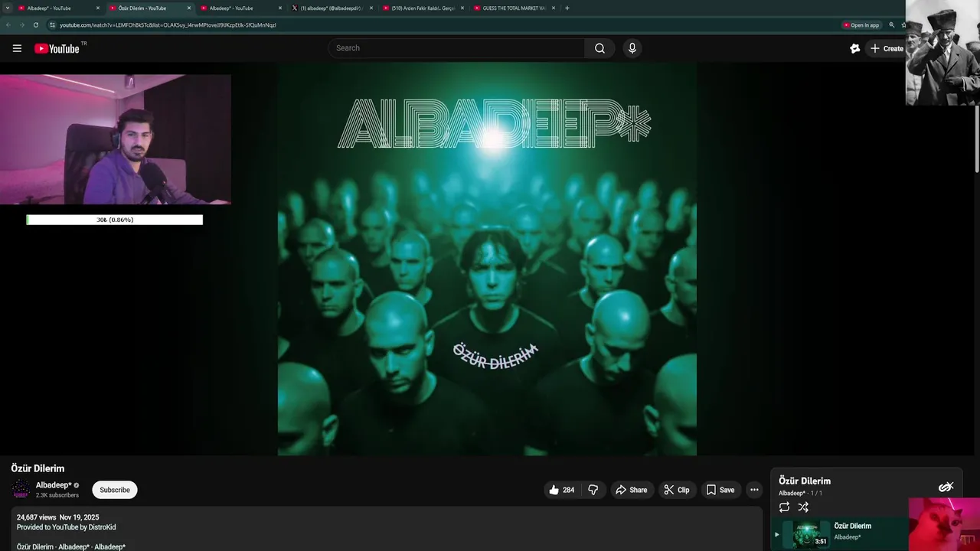Toggle shuffle playlist in the queue panel
This screenshot has width=980, height=551.
pyautogui.click(x=803, y=507)
